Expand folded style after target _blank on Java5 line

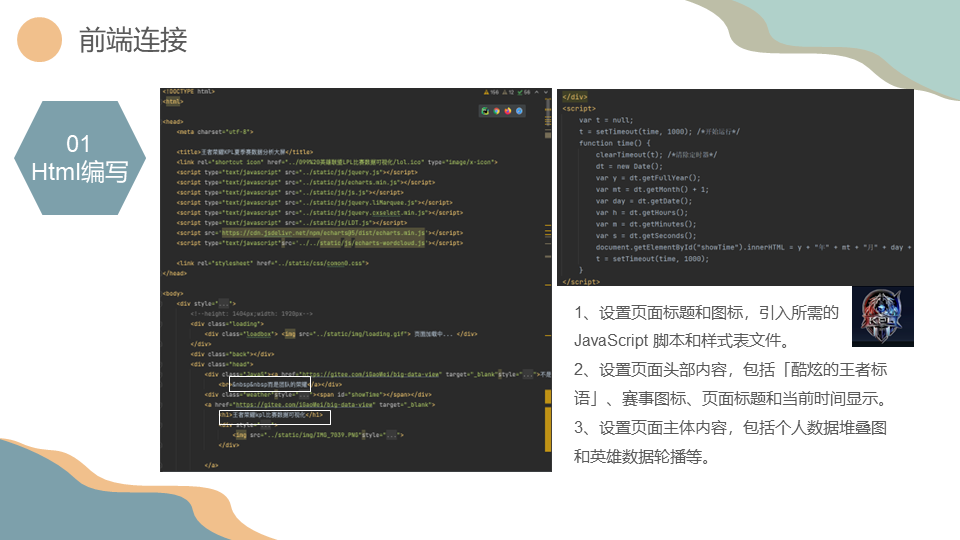pos(528,374)
